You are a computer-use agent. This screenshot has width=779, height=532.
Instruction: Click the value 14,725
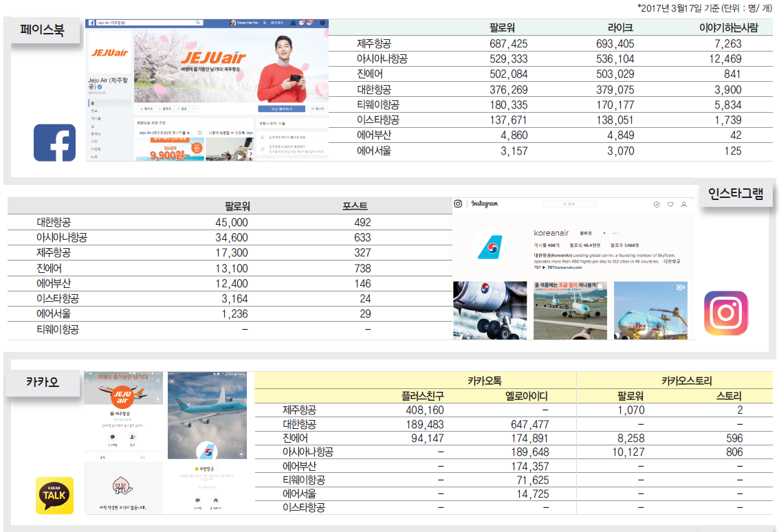533,494
